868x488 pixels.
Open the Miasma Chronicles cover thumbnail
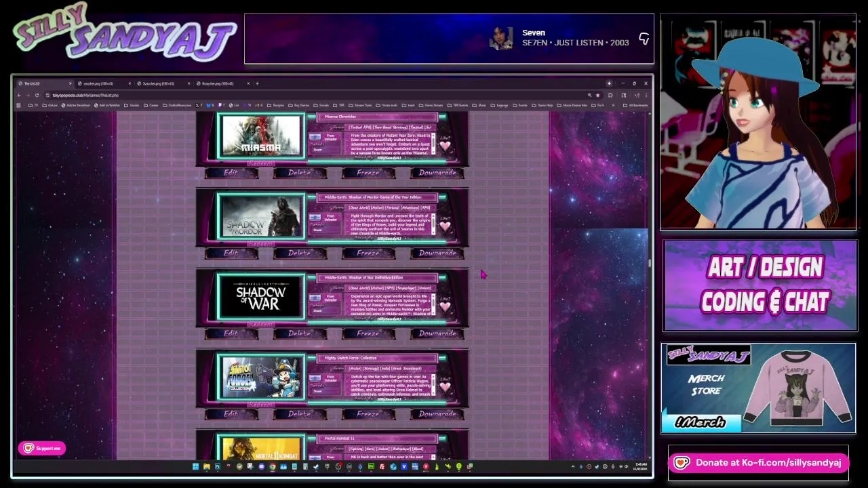click(x=261, y=136)
